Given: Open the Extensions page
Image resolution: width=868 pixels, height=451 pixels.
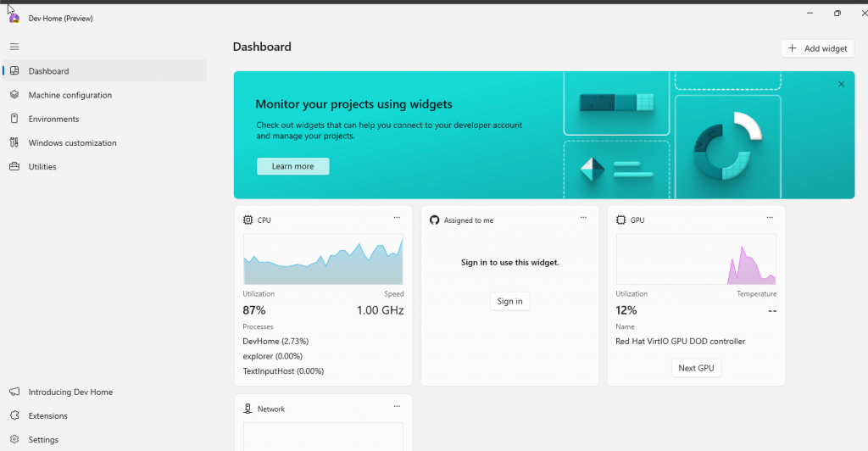Looking at the screenshot, I should 105,415.
